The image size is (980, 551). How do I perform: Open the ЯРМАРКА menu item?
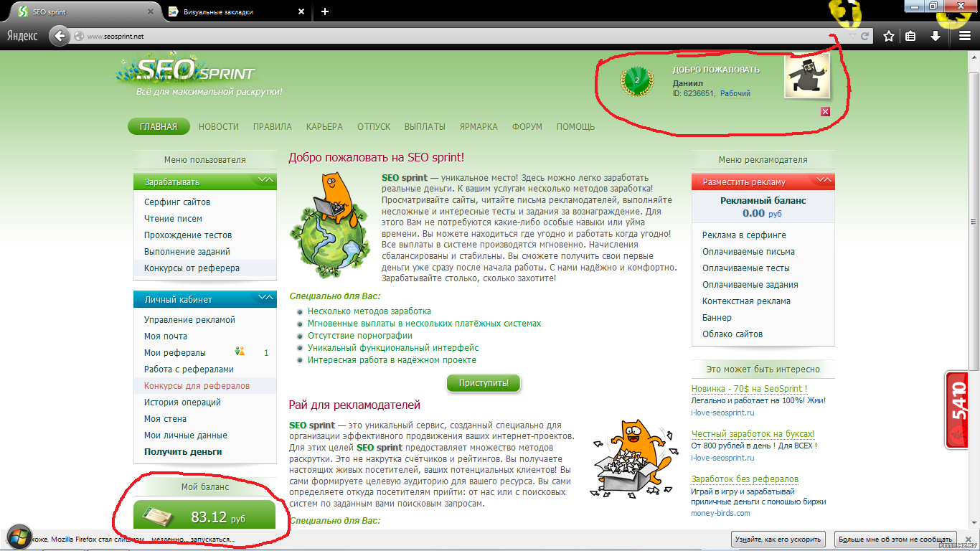479,126
